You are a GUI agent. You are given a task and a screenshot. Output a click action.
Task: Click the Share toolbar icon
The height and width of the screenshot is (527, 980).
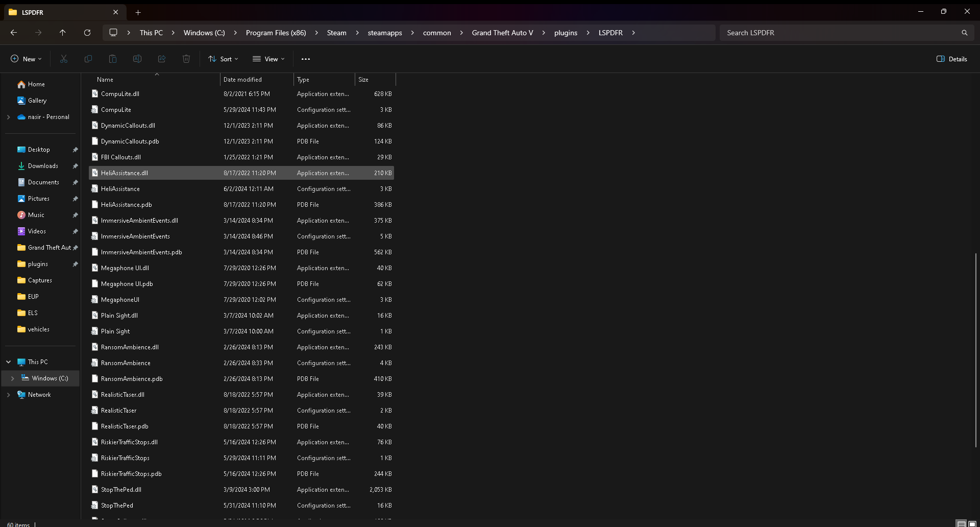point(162,59)
